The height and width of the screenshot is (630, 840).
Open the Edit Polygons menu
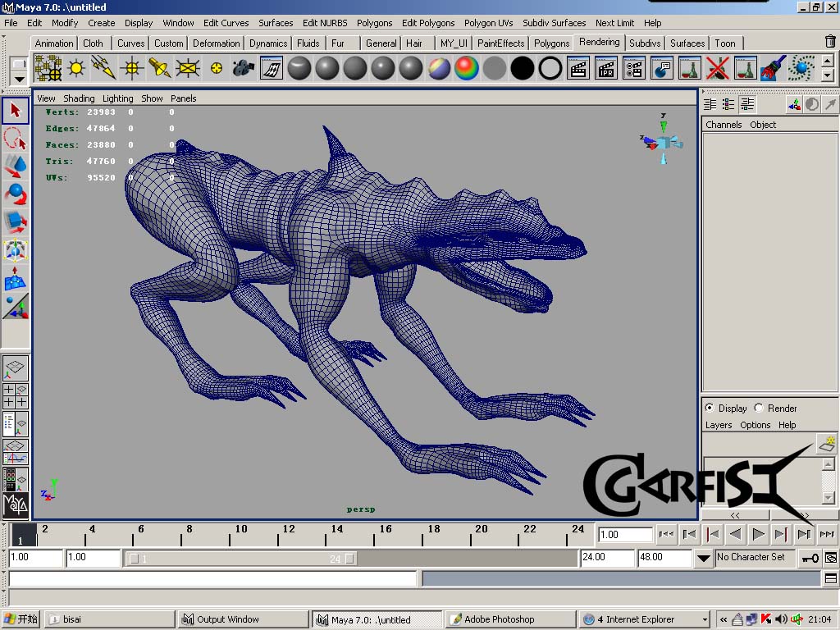coord(428,23)
